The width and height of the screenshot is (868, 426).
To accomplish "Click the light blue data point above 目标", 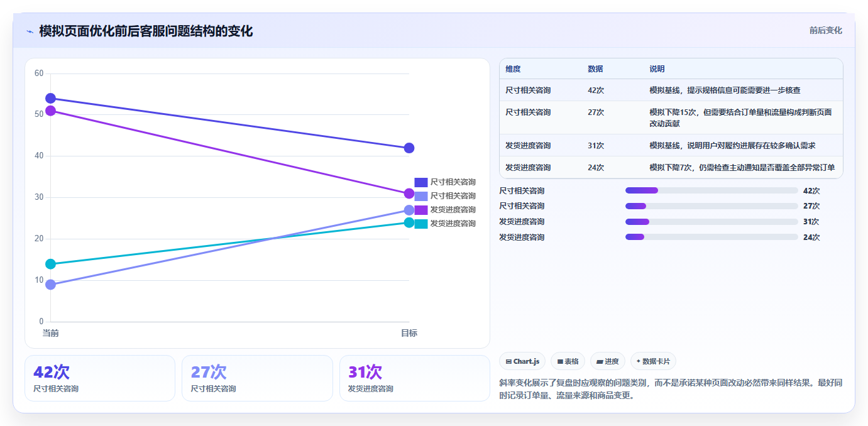I will pos(409,210).
